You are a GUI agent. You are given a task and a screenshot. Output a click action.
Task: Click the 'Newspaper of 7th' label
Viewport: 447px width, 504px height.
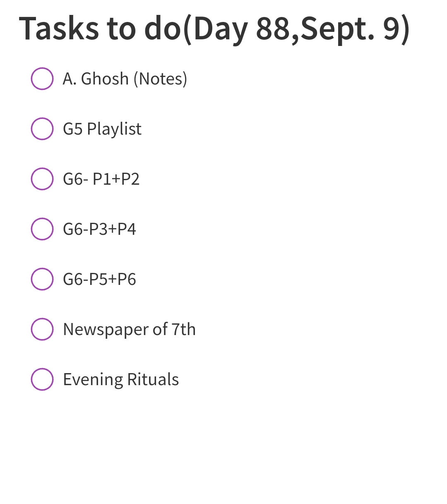129,329
